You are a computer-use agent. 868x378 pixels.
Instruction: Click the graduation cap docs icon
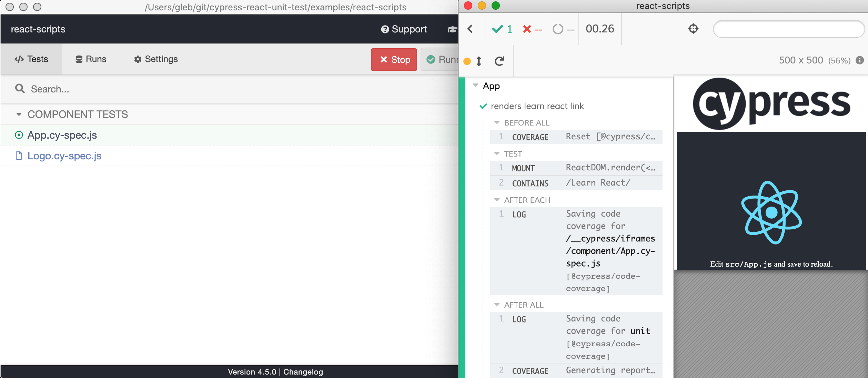(452, 29)
